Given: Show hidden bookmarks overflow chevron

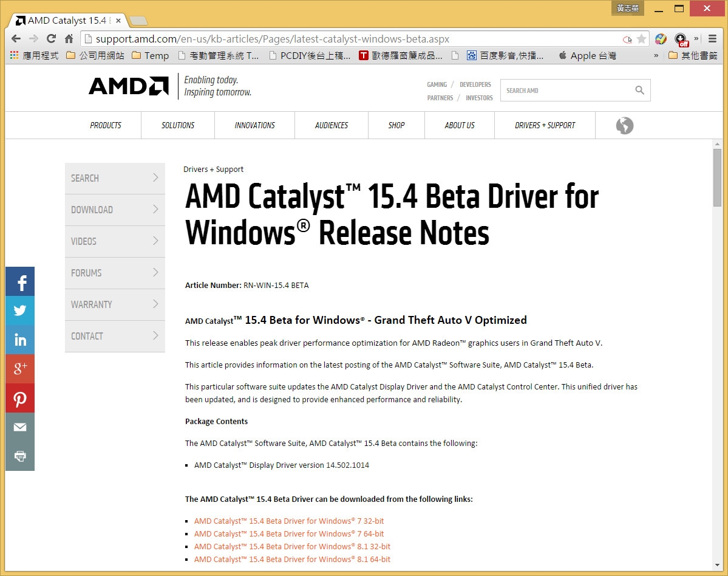Looking at the screenshot, I should pos(656,56).
